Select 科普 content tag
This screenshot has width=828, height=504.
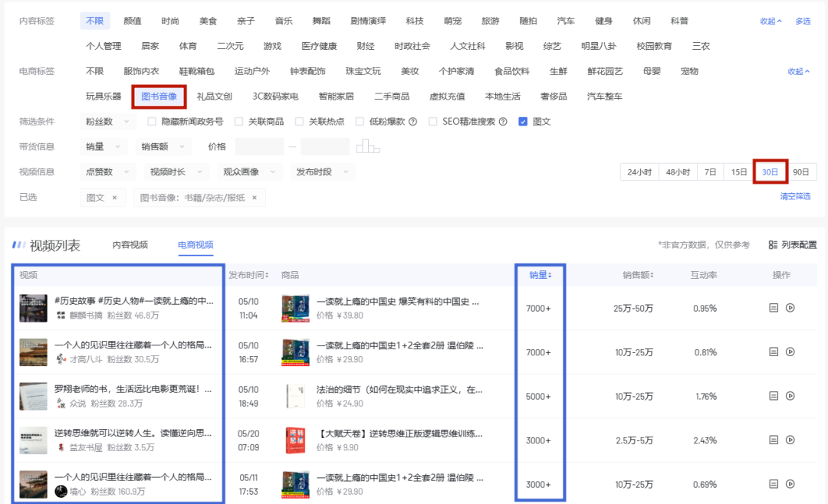679,21
